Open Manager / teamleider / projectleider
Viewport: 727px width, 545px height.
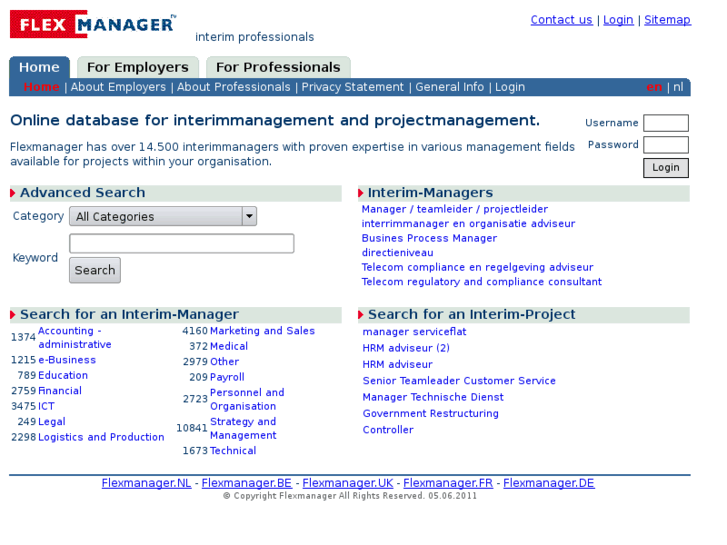(x=455, y=209)
